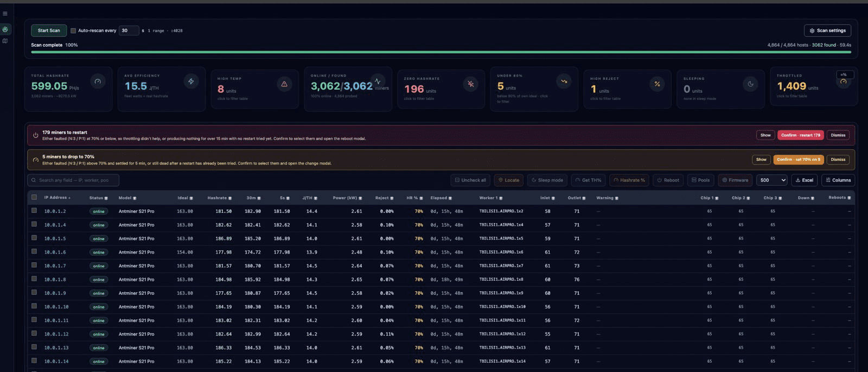Open the map view icon in the sidebar
Image resolution: width=868 pixels, height=372 pixels.
coord(5,41)
